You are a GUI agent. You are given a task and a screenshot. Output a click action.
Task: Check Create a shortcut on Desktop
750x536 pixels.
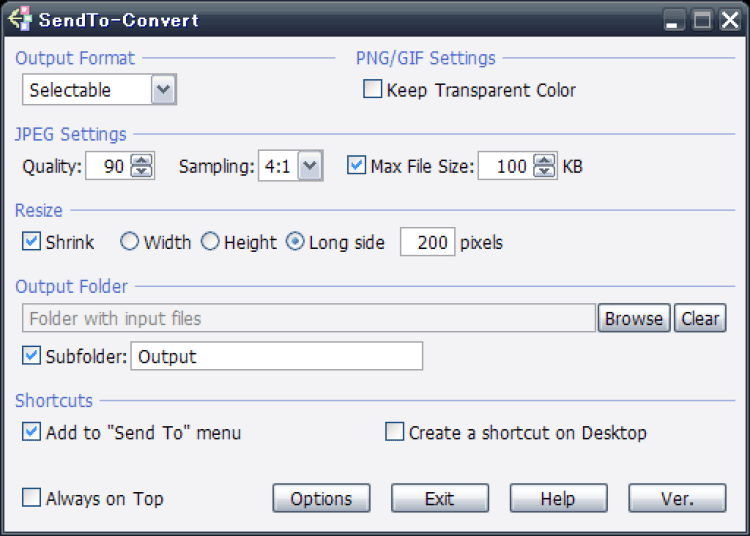[x=394, y=432]
